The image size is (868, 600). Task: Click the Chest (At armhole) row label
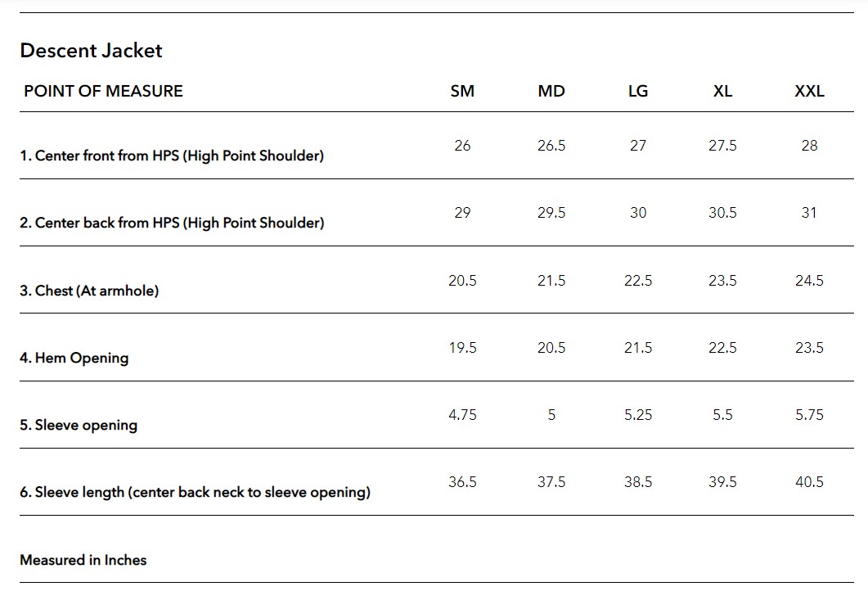coord(89,291)
